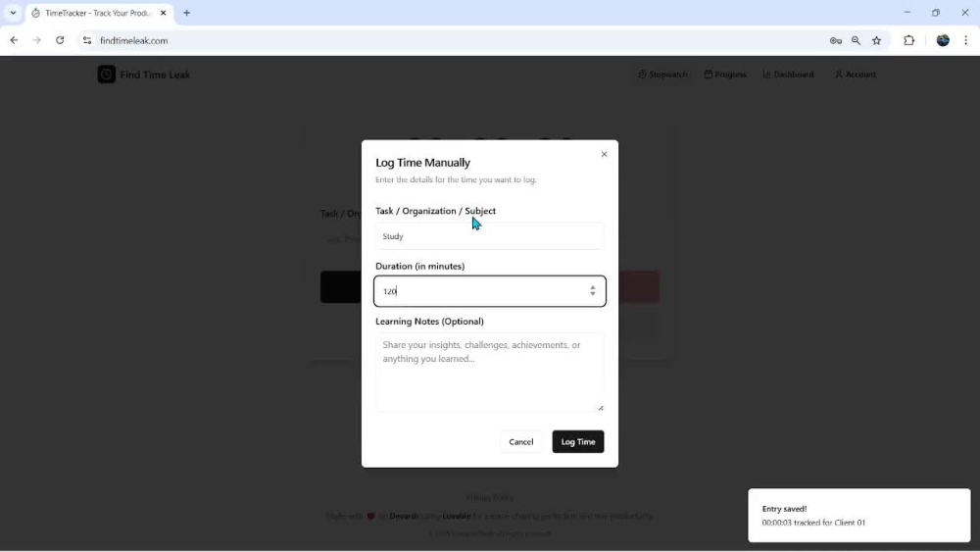Screen dimensions: 980x552
Task: Select the TimeTracker browser tab
Action: click(97, 13)
